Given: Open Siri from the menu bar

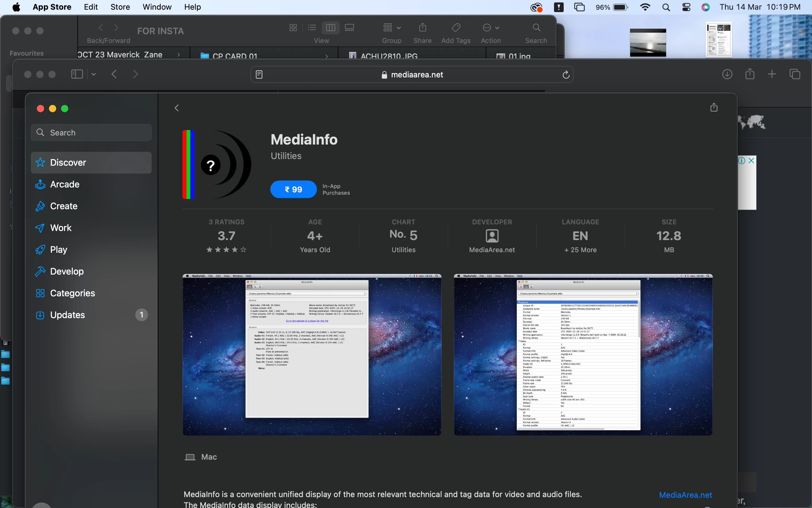Looking at the screenshot, I should (x=706, y=7).
